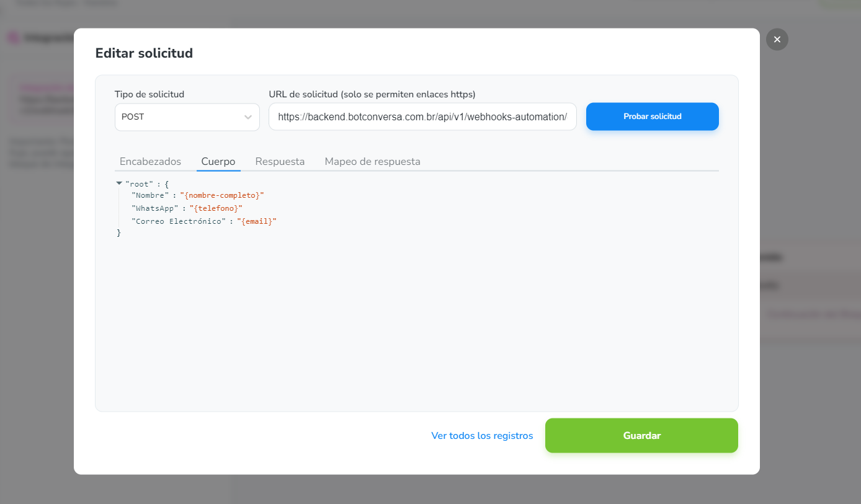Select the "Correo Electrónico" JSON key
The image size is (861, 504).
(178, 221)
